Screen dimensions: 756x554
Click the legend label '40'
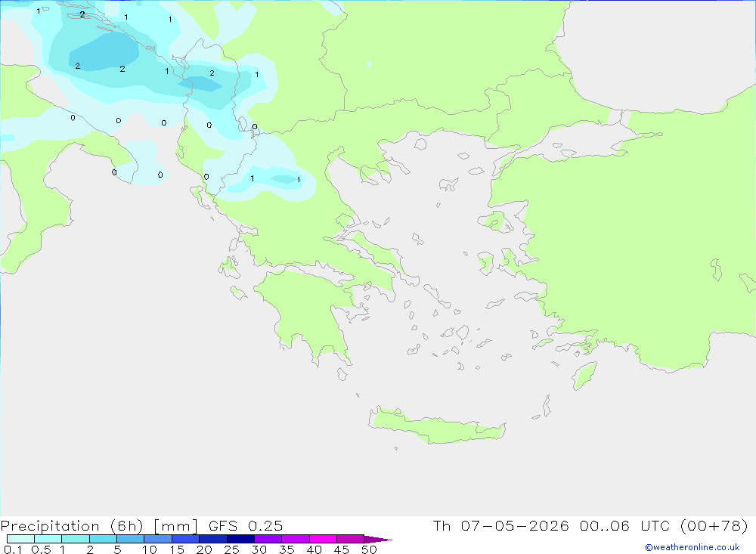click(314, 549)
